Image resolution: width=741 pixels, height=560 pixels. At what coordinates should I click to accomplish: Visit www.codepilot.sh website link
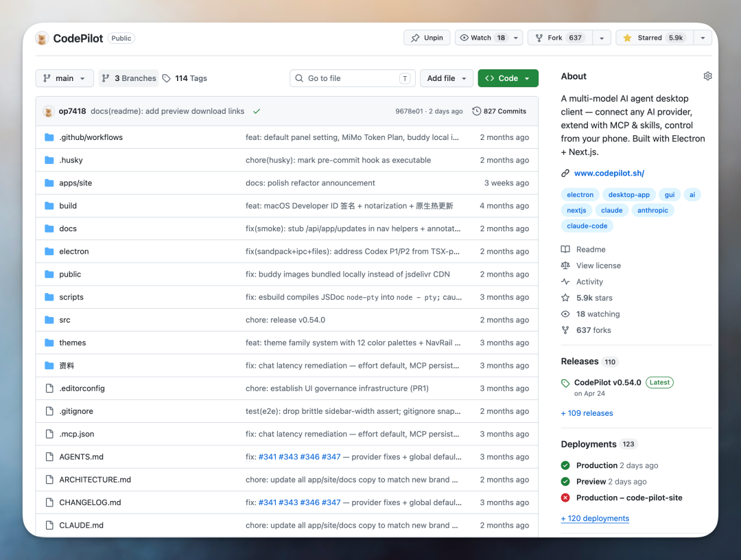pos(609,174)
